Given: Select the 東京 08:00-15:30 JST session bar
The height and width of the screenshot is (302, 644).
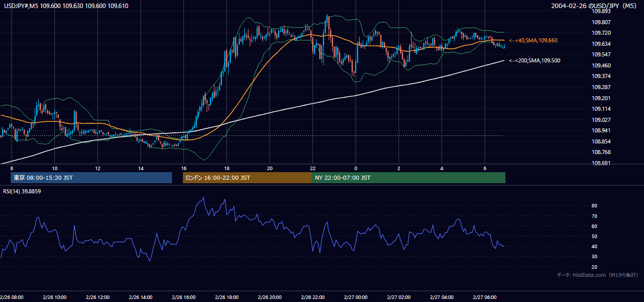Looking at the screenshot, I should 91,178.
